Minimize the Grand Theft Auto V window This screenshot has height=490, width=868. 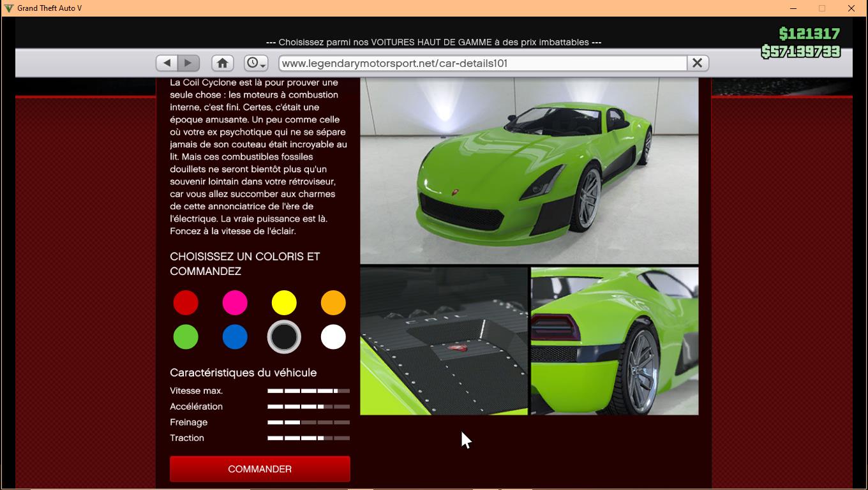coord(793,8)
